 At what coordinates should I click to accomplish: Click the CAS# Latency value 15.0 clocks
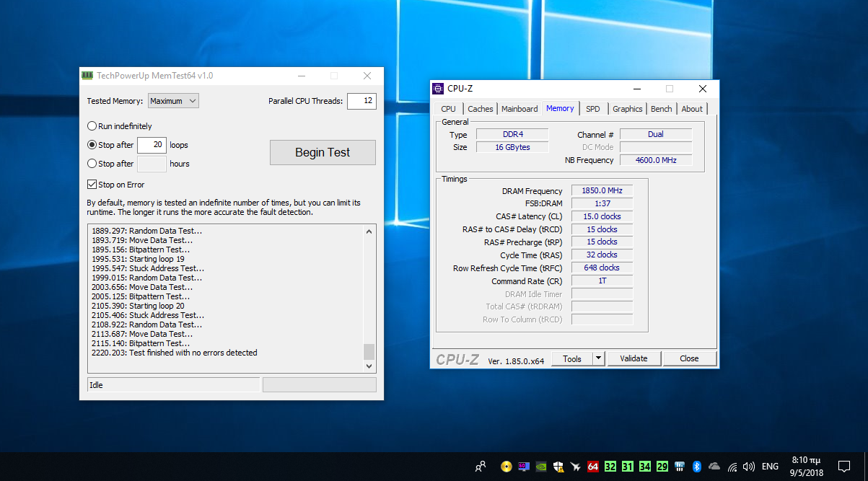coord(602,216)
